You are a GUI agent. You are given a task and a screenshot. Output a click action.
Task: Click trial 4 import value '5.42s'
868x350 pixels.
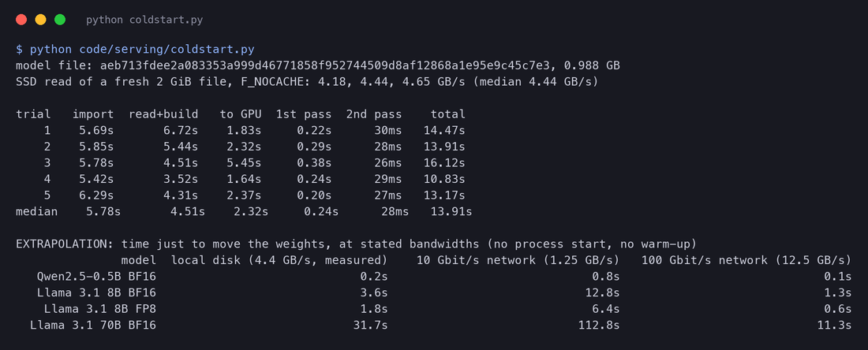point(96,179)
